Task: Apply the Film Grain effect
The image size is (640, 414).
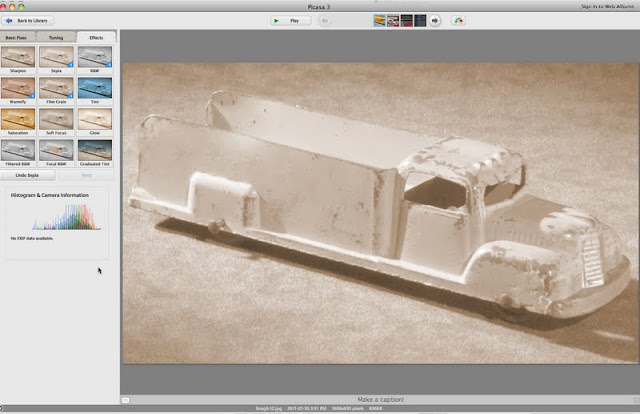Action: [56, 88]
